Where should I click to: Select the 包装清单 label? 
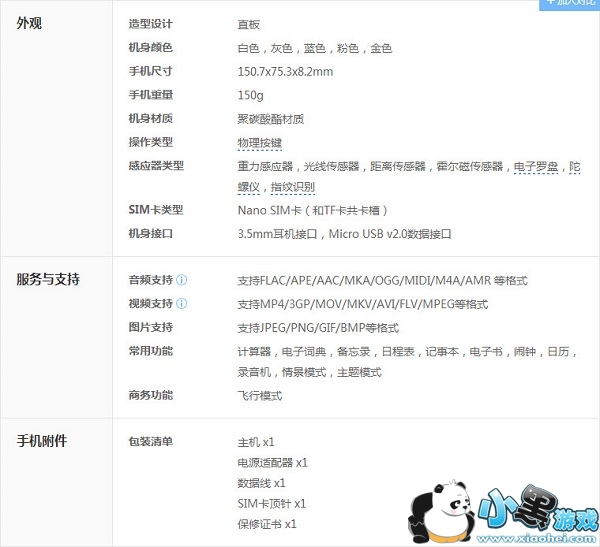(x=150, y=441)
